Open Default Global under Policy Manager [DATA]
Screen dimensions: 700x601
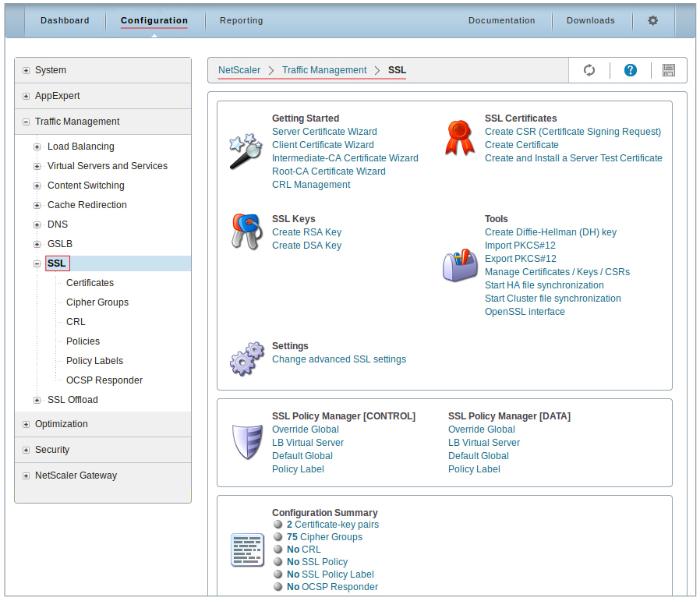(x=478, y=456)
